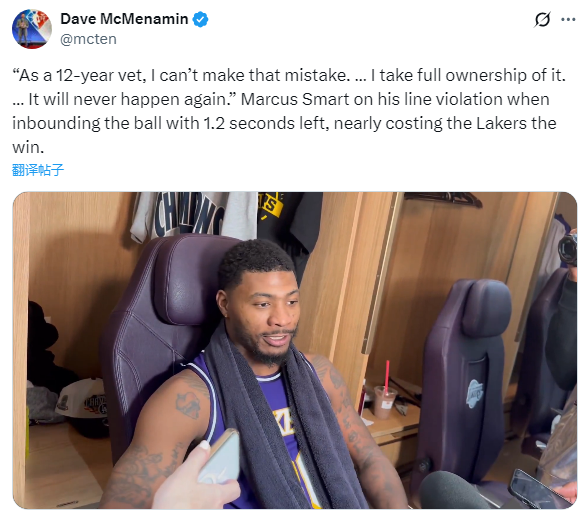586x517 pixels.
Task: Click the gray Champions shirt hanging in locker
Action: click(x=194, y=215)
